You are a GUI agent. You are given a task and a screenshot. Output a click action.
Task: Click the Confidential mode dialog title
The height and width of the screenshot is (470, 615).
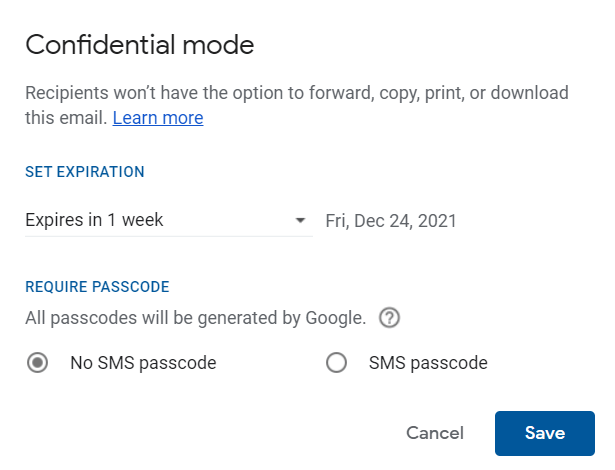[x=140, y=44]
